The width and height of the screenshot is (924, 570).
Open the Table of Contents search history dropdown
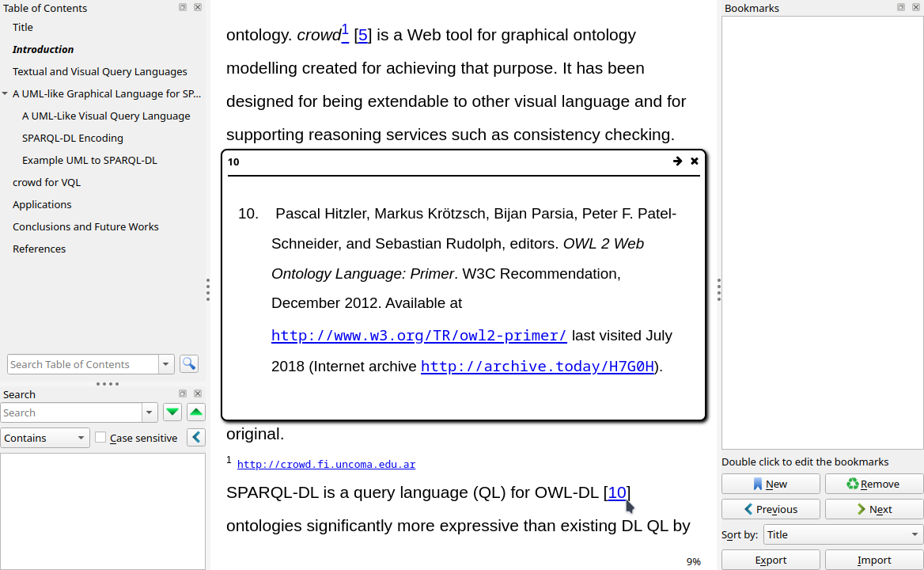point(166,363)
